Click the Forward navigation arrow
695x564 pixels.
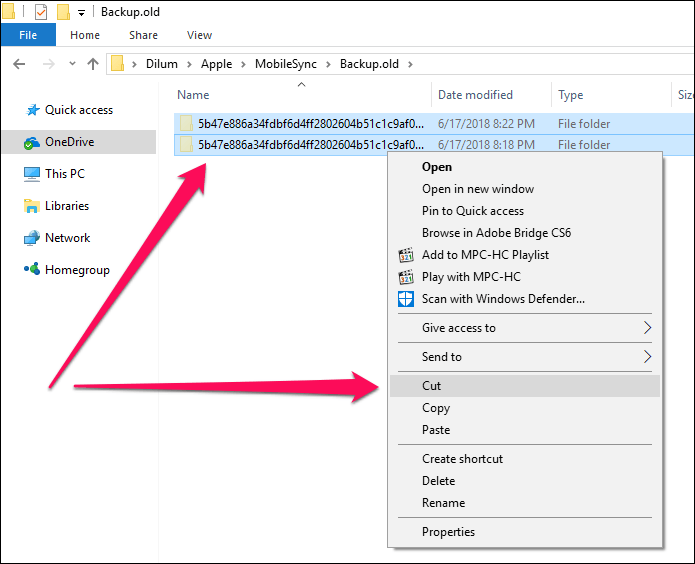[x=48, y=64]
